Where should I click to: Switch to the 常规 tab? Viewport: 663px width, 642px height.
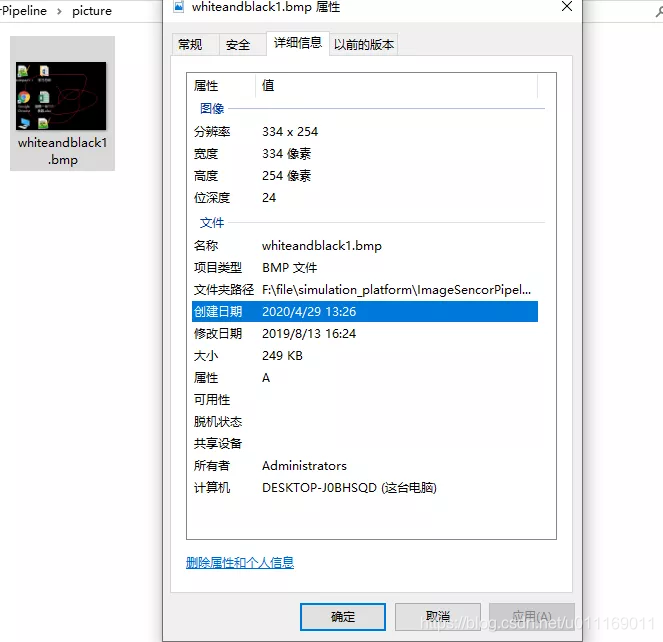[195, 44]
